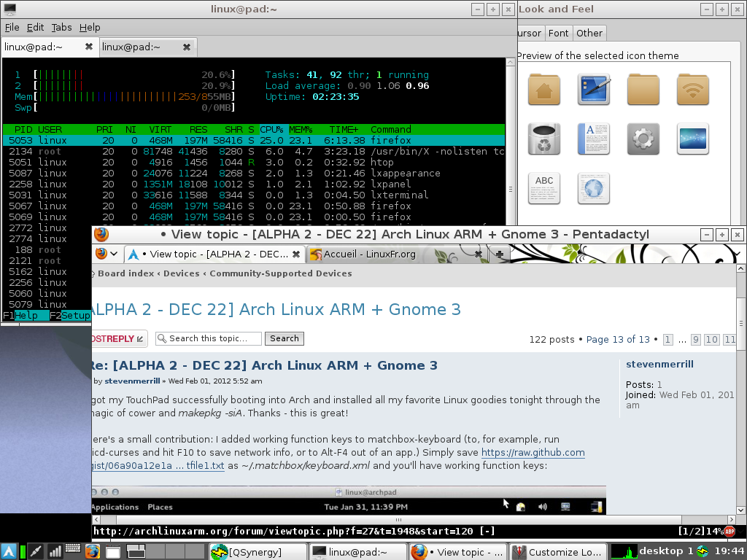
Task: Sort htop by the CPU% column header
Action: click(x=271, y=130)
